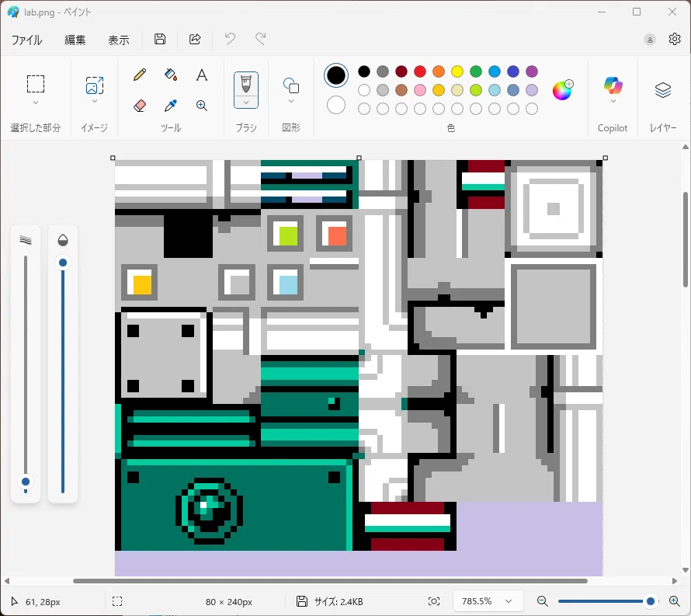
Task: Undo the last action
Action: (x=230, y=40)
